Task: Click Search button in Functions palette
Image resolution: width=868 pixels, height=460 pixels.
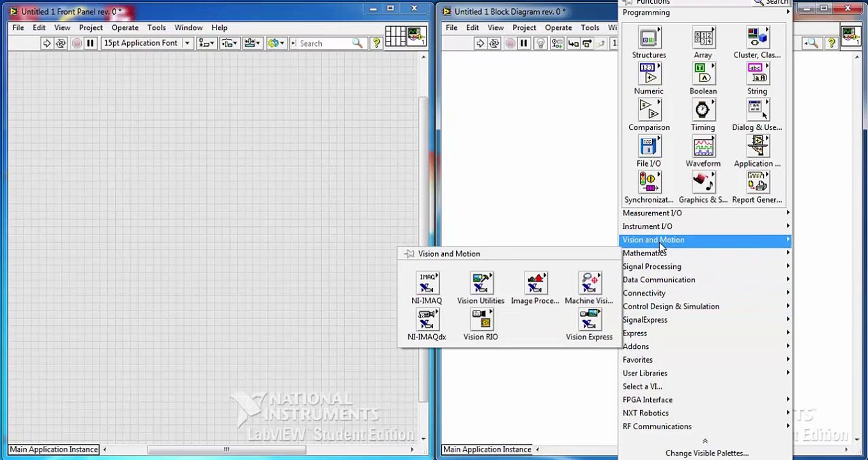Action: 771,3
